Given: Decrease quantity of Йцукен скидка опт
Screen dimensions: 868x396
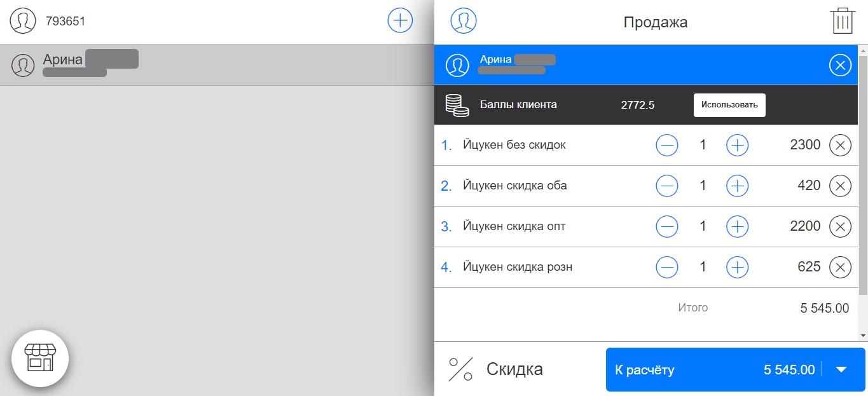Looking at the screenshot, I should click(x=667, y=227).
